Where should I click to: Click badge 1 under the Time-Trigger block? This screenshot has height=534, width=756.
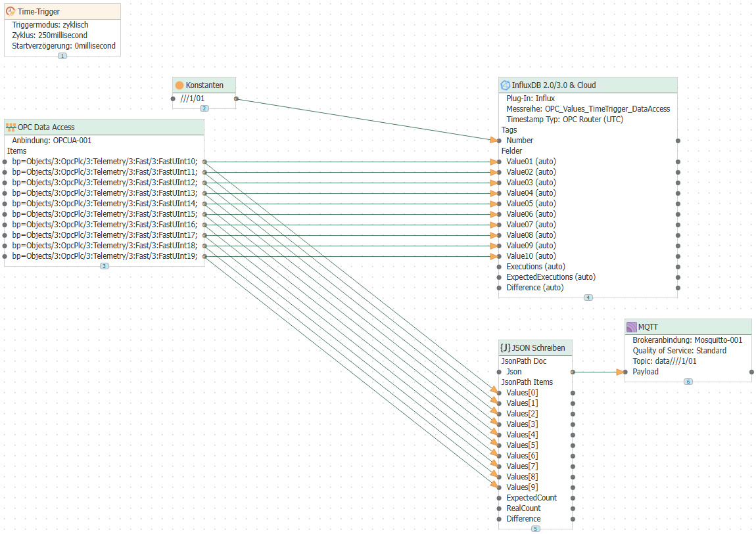tap(62, 56)
